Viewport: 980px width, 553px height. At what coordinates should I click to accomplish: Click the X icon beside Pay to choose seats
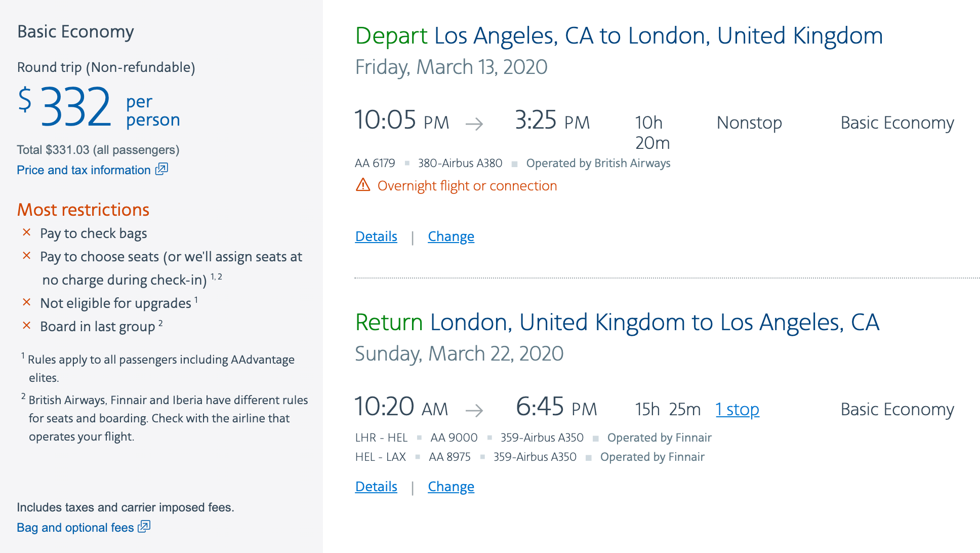click(27, 256)
